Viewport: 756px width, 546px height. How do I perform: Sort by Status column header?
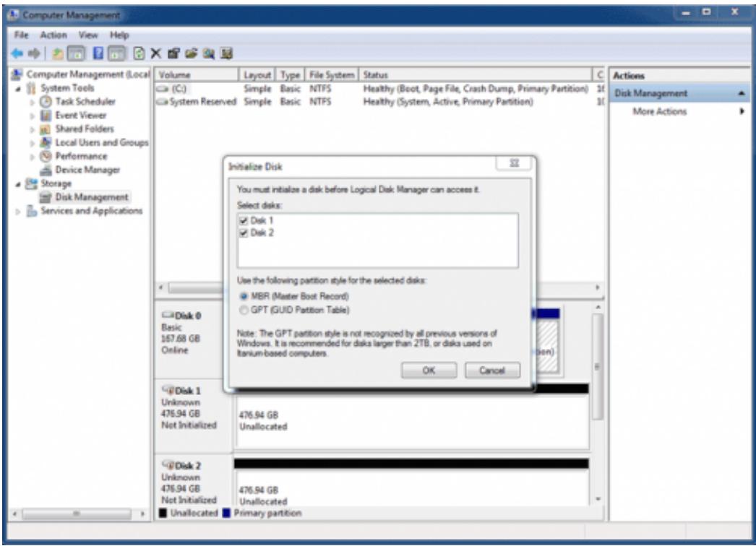coord(476,74)
